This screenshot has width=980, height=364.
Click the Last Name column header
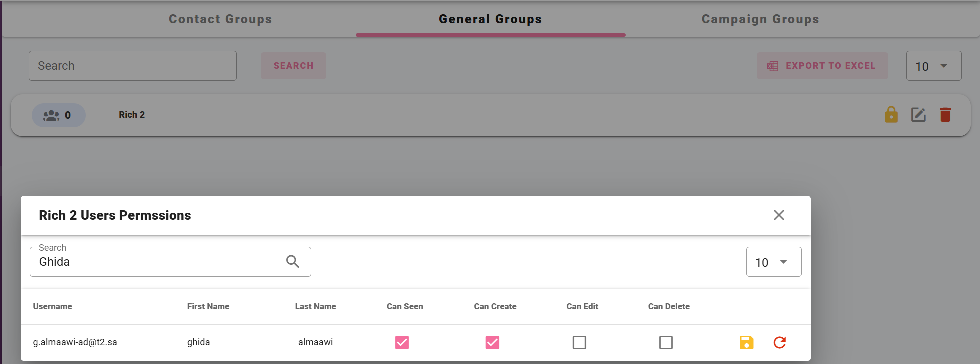coord(315,306)
